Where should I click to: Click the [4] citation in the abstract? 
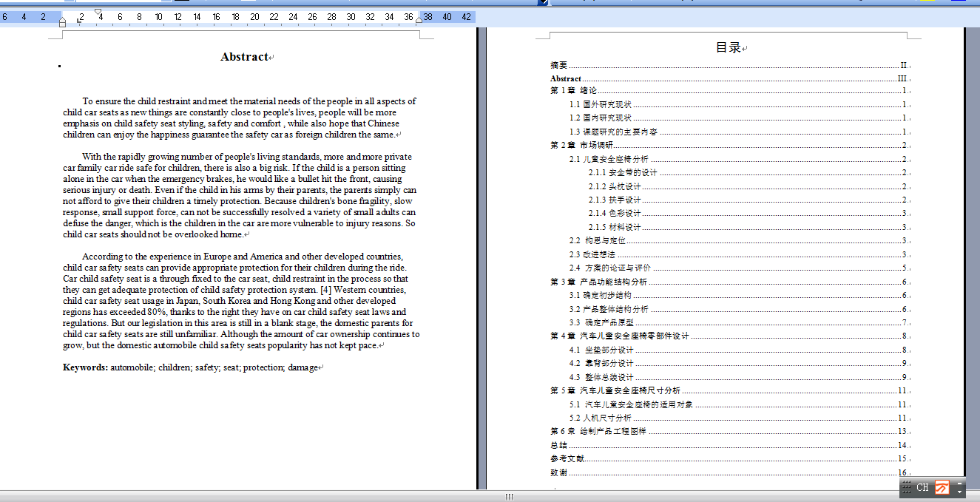point(326,290)
